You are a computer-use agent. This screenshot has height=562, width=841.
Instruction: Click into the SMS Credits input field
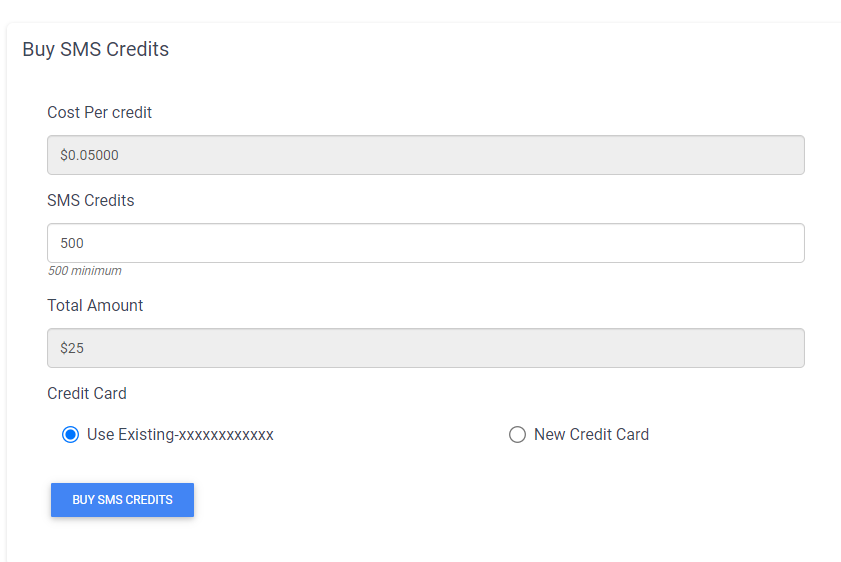pyautogui.click(x=426, y=243)
